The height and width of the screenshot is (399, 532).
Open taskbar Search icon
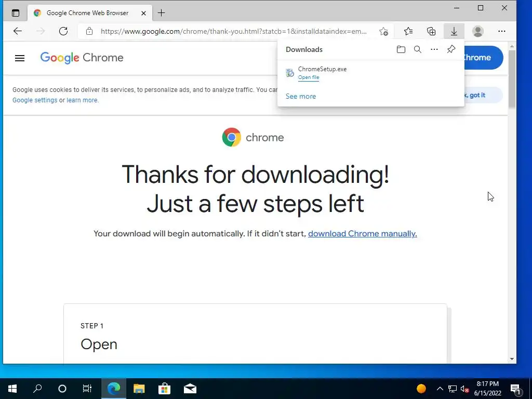[37, 389]
